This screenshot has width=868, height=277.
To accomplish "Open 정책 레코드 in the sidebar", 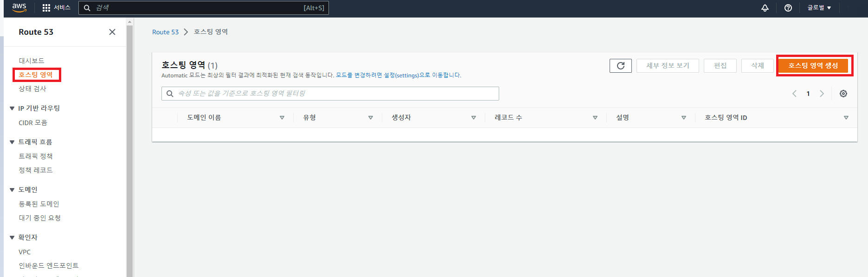I will coord(36,170).
